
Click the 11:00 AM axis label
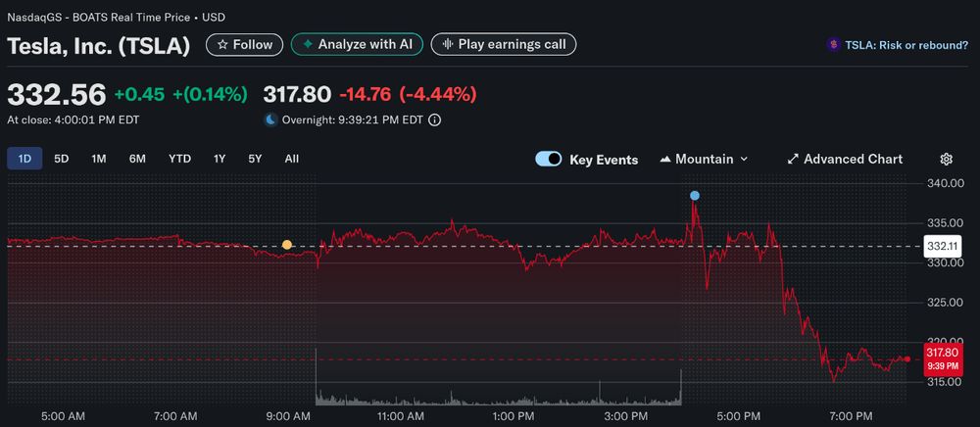pyautogui.click(x=400, y=416)
